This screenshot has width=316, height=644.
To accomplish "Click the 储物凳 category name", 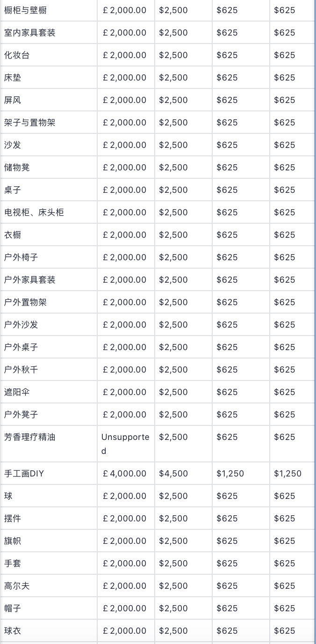I will 17,168.
